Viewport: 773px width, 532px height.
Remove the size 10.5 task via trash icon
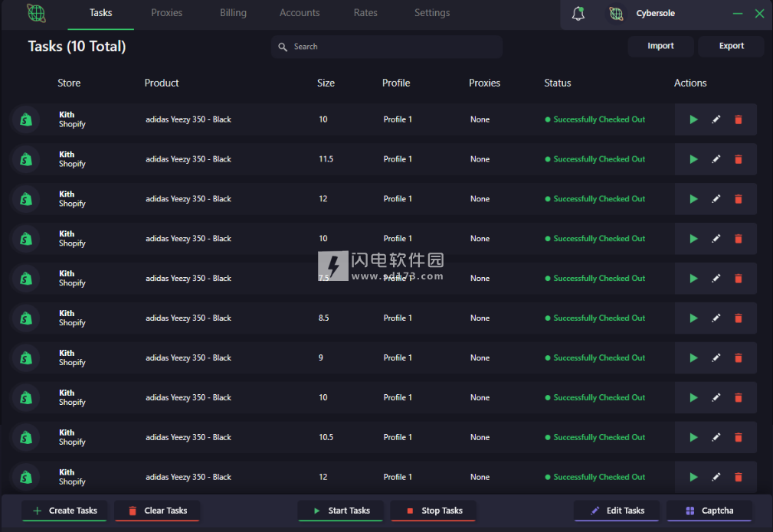[x=738, y=437]
